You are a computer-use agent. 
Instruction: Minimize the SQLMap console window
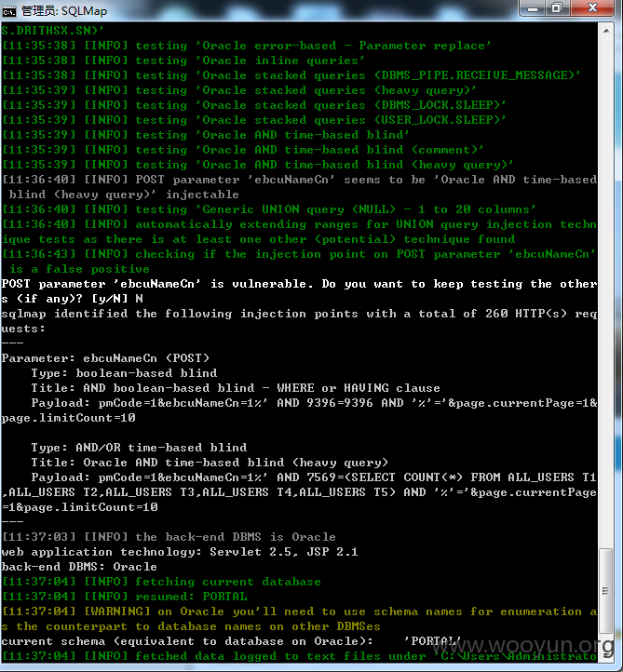coord(533,8)
